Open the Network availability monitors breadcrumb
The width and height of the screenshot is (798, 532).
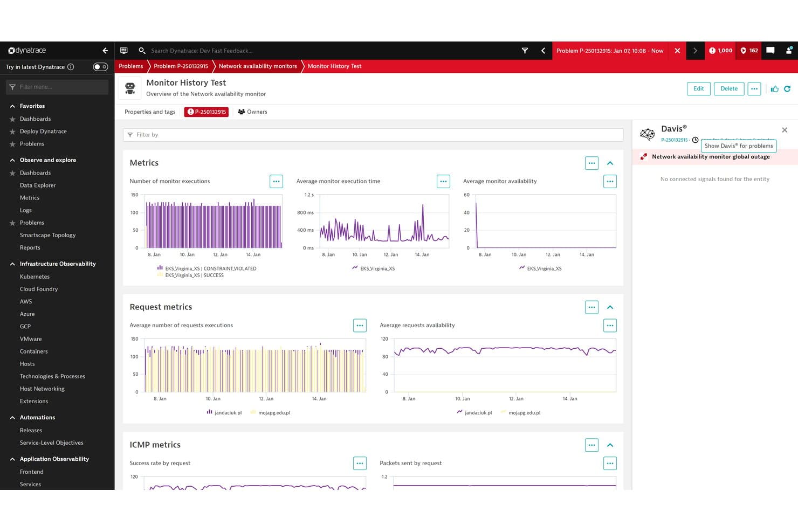click(x=258, y=66)
